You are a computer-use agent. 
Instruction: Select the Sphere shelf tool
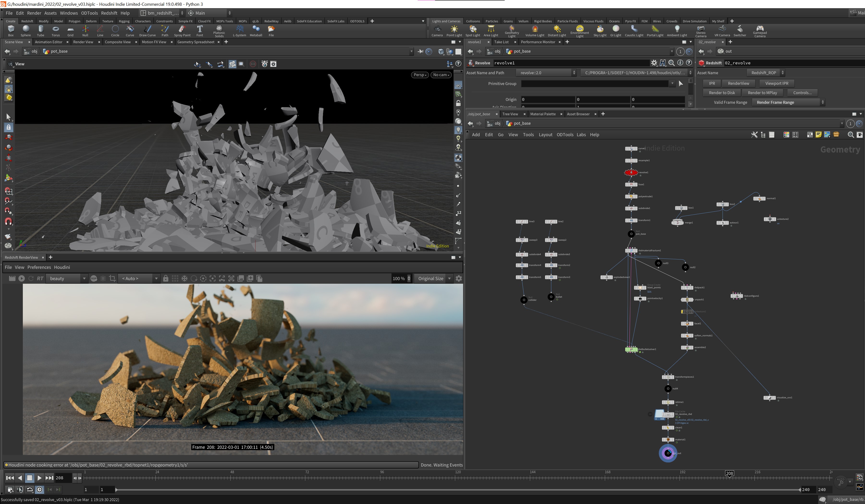(x=26, y=31)
